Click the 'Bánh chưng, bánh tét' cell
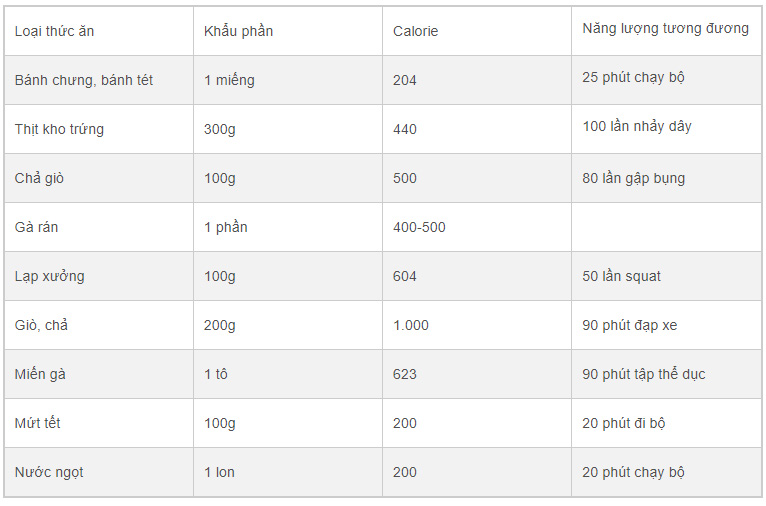The image size is (766, 506). click(84, 80)
